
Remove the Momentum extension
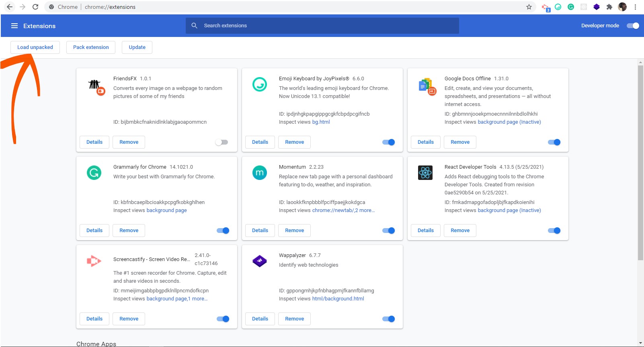coord(294,231)
